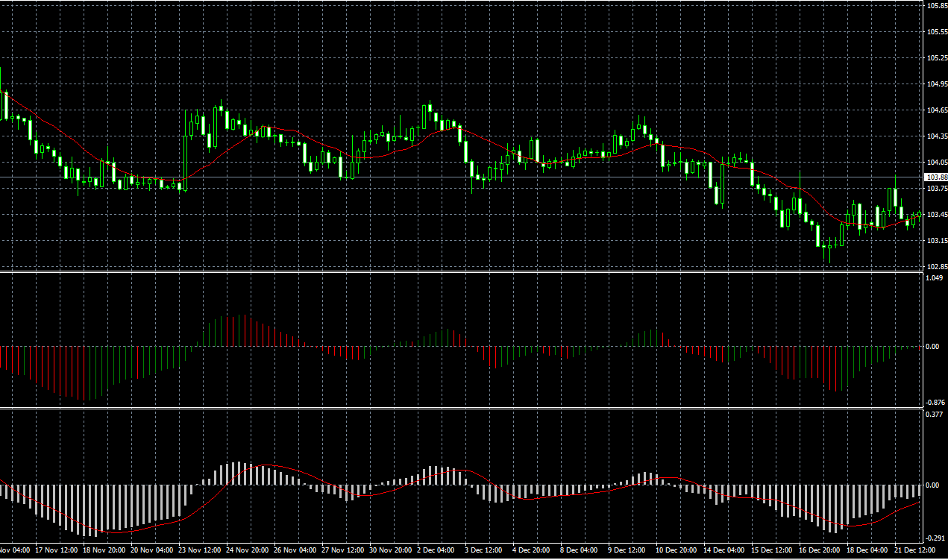Select the 8 Dec 04:00 time label
This screenshot has height=560, width=948.
point(580,551)
